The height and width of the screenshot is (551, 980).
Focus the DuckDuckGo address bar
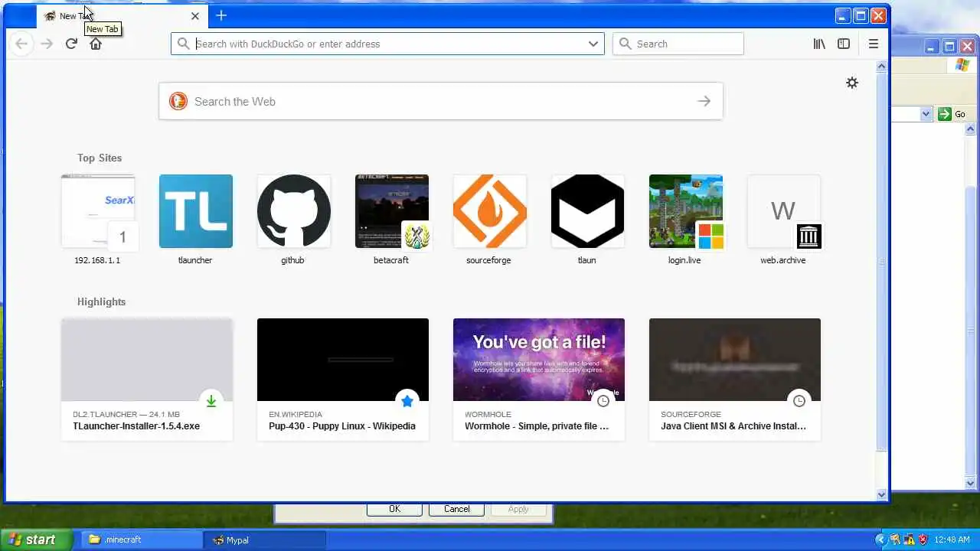click(387, 44)
